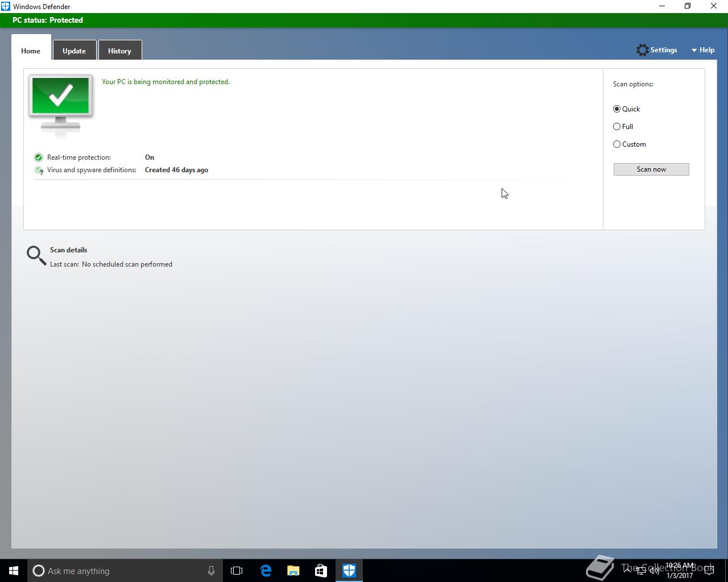
Task: Click the Settings text label
Action: (x=664, y=50)
